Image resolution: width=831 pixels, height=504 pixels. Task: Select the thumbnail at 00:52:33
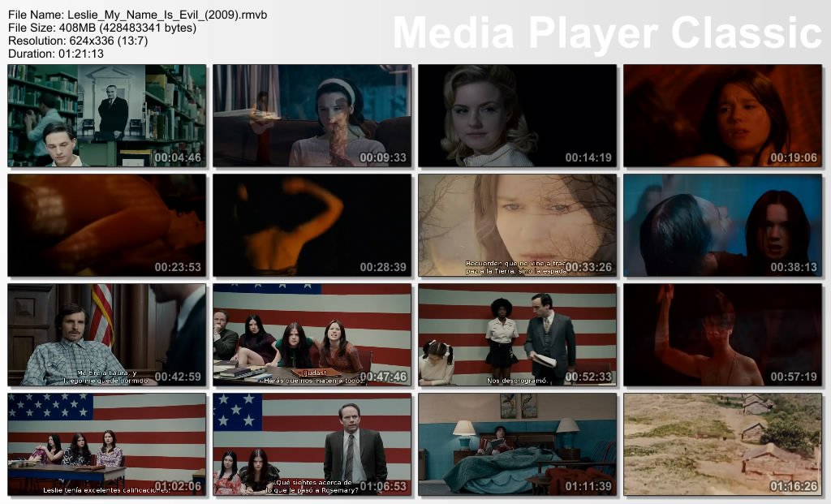pos(517,335)
